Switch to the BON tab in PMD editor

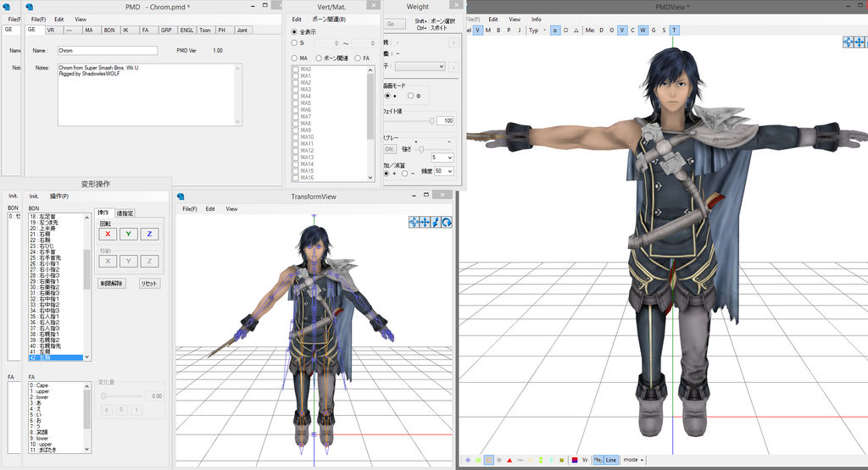pyautogui.click(x=109, y=30)
